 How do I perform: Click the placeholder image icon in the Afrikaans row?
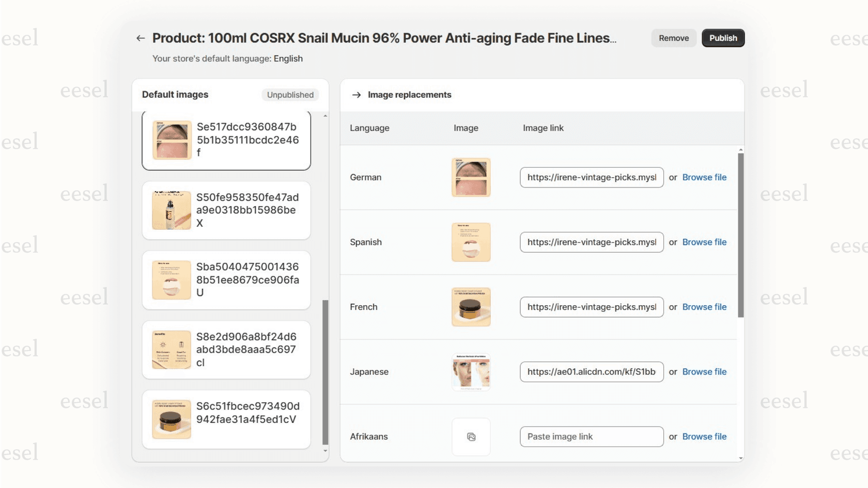tap(471, 436)
